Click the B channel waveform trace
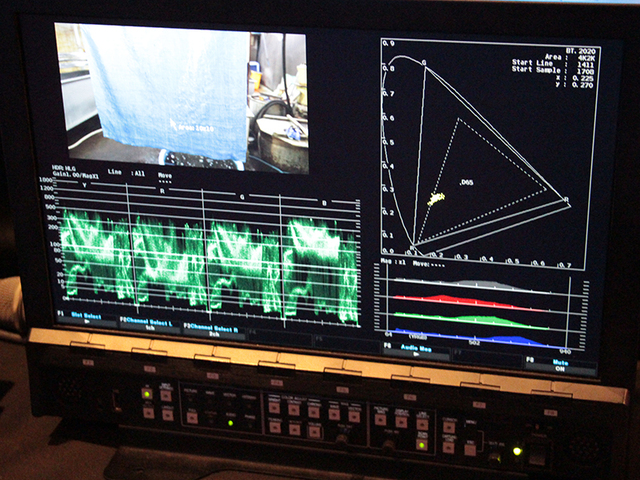Viewport: 640px width, 480px height. (x=322, y=269)
